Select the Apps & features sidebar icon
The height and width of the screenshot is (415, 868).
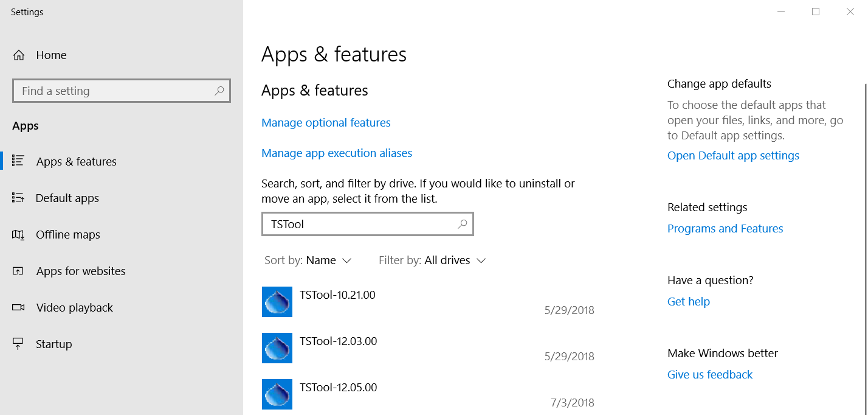(x=18, y=161)
